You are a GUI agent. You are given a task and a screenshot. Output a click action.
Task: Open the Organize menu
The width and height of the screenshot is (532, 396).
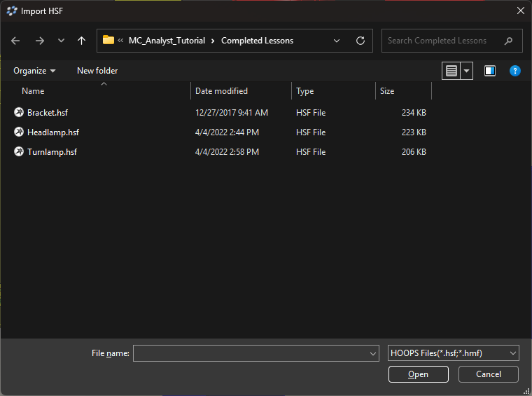(x=34, y=71)
